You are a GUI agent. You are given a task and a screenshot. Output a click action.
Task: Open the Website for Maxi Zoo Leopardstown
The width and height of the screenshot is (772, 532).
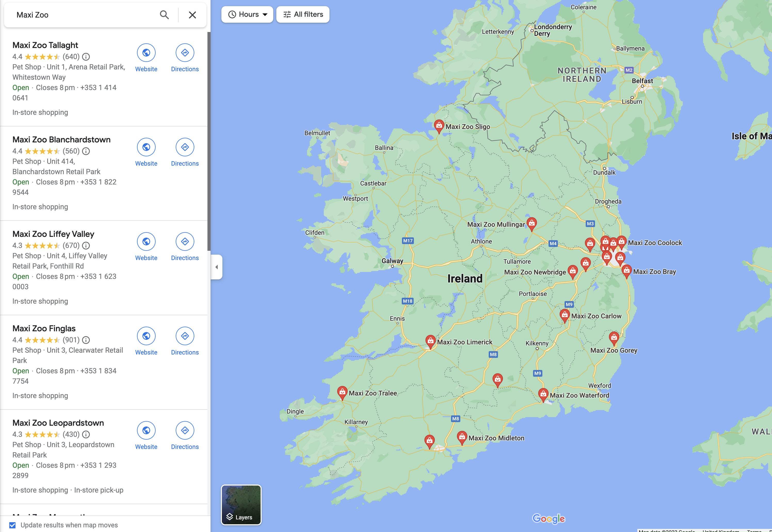point(146,430)
